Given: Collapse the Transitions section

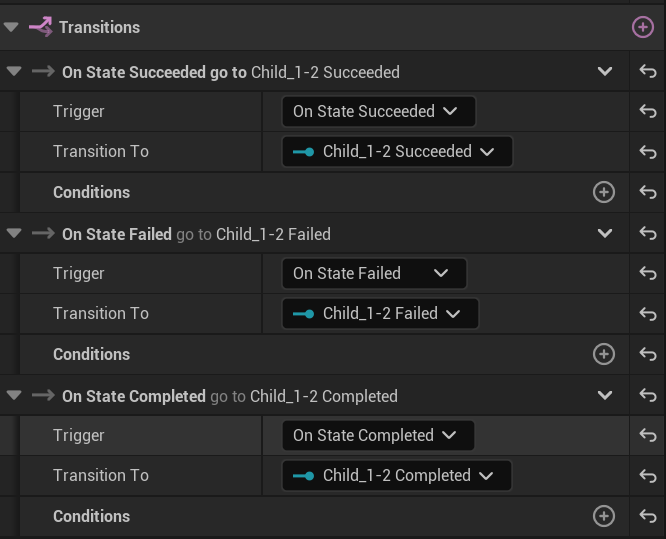Looking at the screenshot, I should click(12, 27).
